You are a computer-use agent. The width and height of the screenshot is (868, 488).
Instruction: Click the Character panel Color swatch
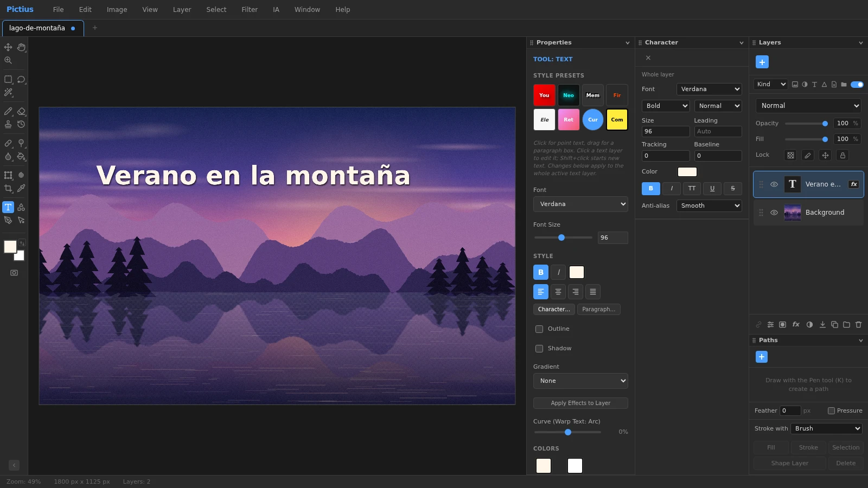687,172
